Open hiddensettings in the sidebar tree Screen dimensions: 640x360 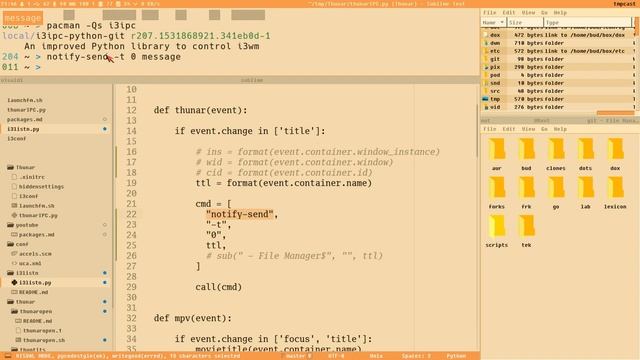[41, 187]
